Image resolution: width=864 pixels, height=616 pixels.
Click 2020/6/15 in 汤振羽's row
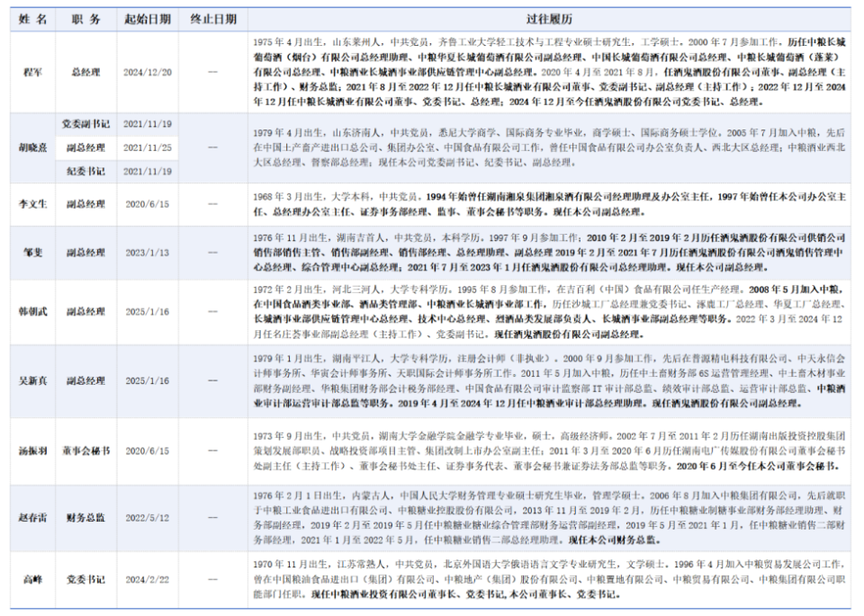click(147, 451)
